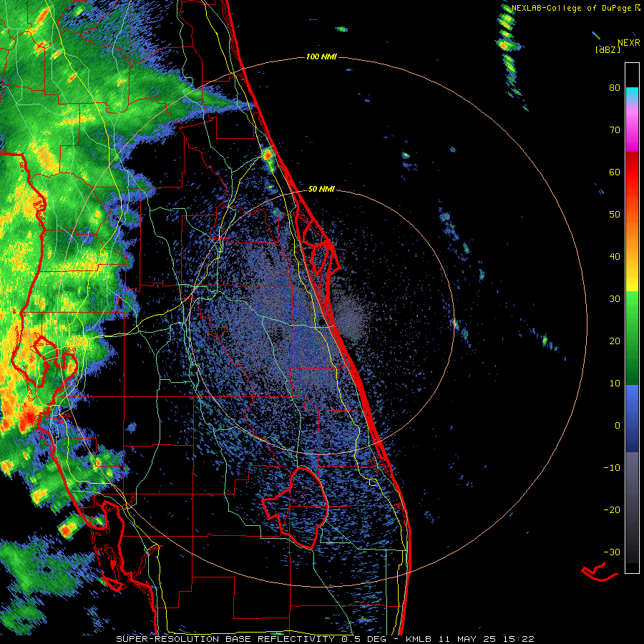Click the 0 value on the dBZ scale
This screenshot has height=644, width=644.
618,426
